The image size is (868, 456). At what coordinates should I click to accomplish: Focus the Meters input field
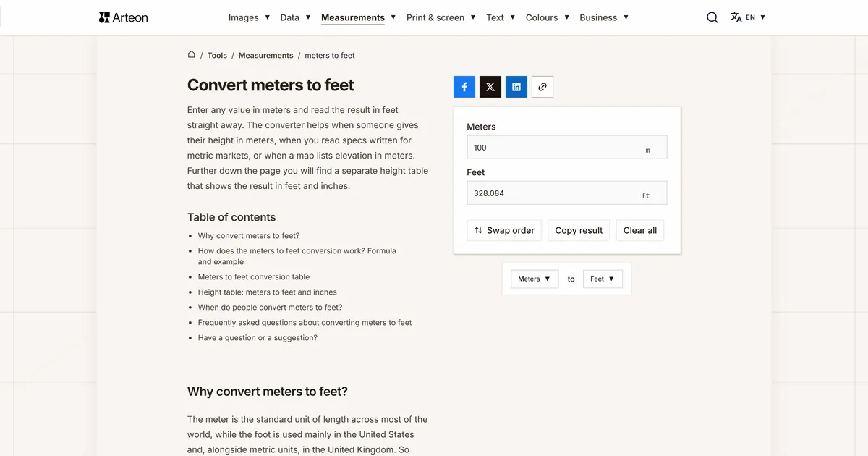567,148
